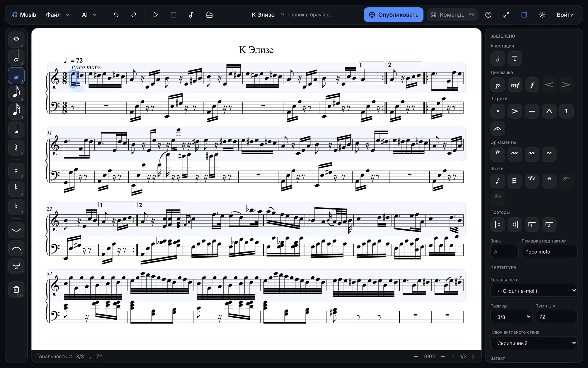Redo the last undone action
This screenshot has width=588, height=368.
pos(134,15)
